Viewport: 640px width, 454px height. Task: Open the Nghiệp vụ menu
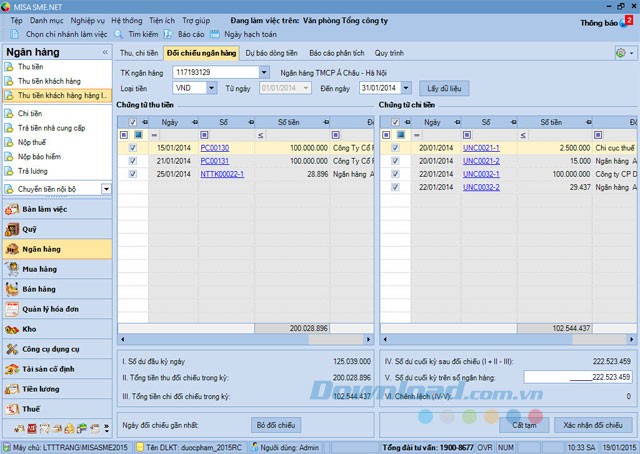pos(87,20)
